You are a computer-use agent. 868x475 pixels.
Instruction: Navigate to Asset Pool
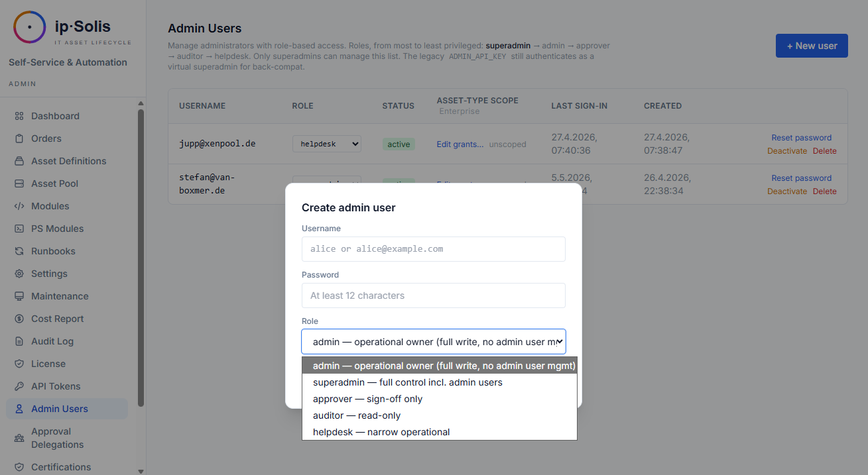click(x=67, y=184)
